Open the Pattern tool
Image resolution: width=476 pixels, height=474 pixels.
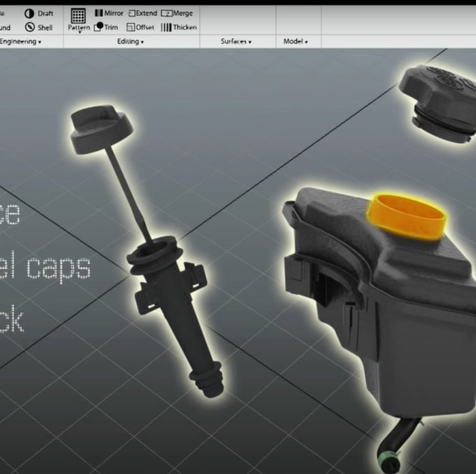pos(78,19)
